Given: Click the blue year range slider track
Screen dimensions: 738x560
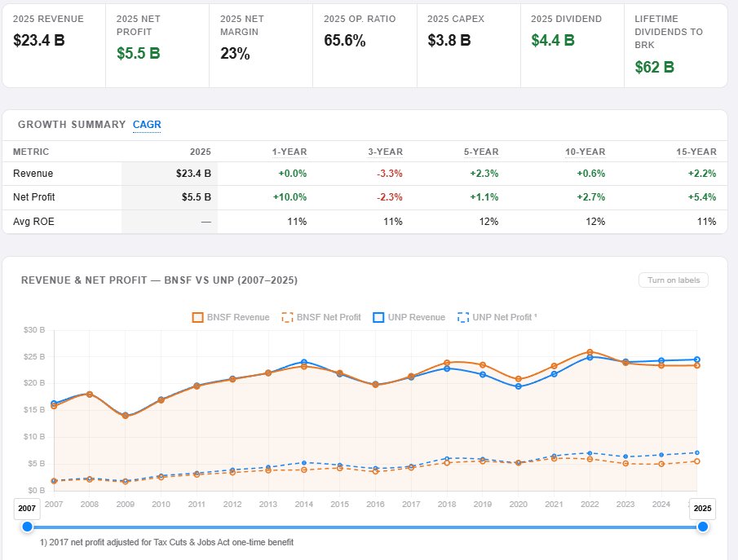Looking at the screenshot, I should tap(365, 527).
